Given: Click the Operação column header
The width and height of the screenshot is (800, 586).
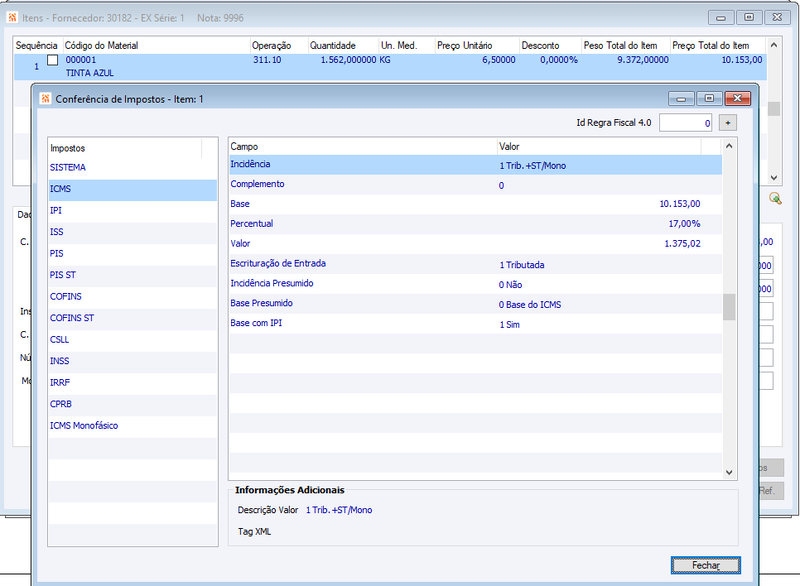Looking at the screenshot, I should tap(279, 46).
